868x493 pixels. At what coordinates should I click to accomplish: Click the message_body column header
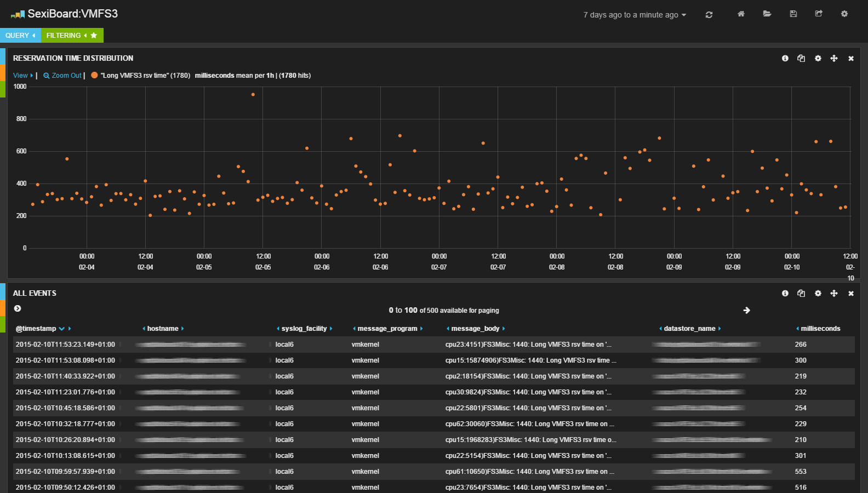475,329
